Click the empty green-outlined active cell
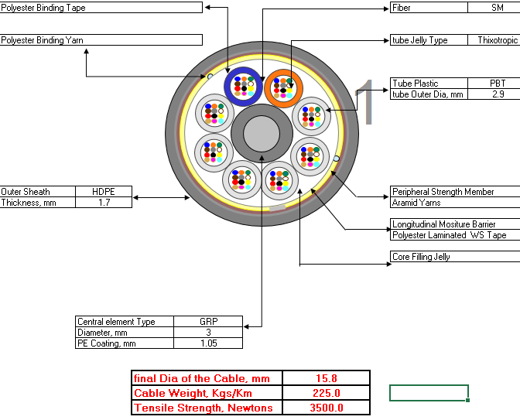This screenshot has height=420, width=520. 429,393
